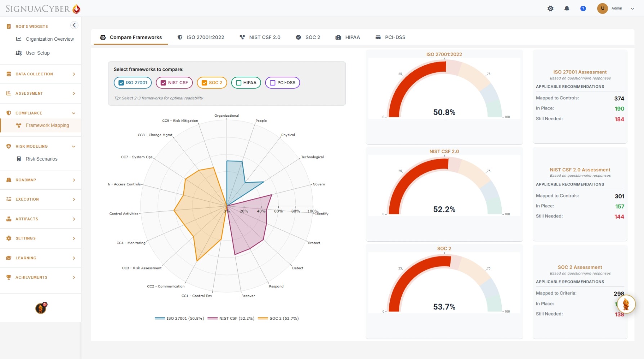
Task: Select the Risk Scenarios sidebar item
Action: tap(41, 159)
